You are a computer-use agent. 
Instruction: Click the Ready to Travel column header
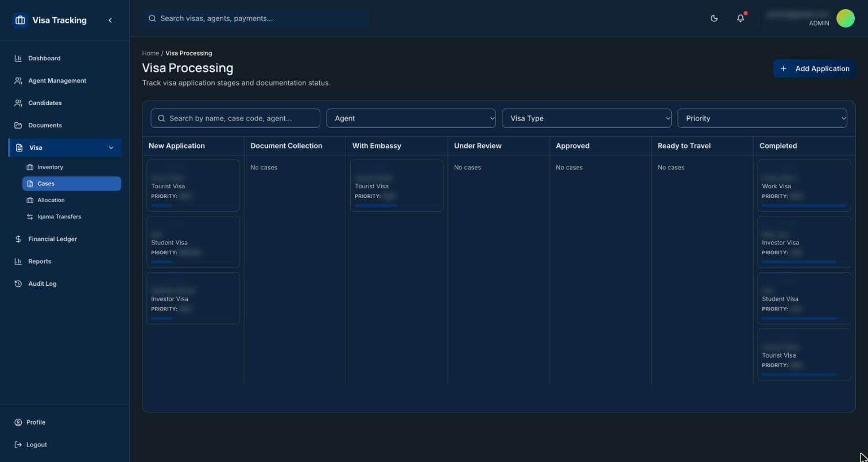click(x=684, y=146)
